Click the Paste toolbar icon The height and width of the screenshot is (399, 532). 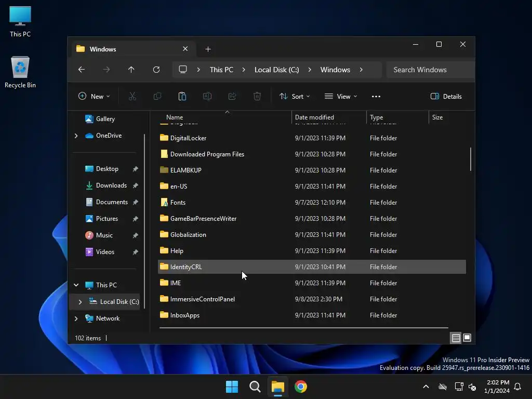pos(182,96)
